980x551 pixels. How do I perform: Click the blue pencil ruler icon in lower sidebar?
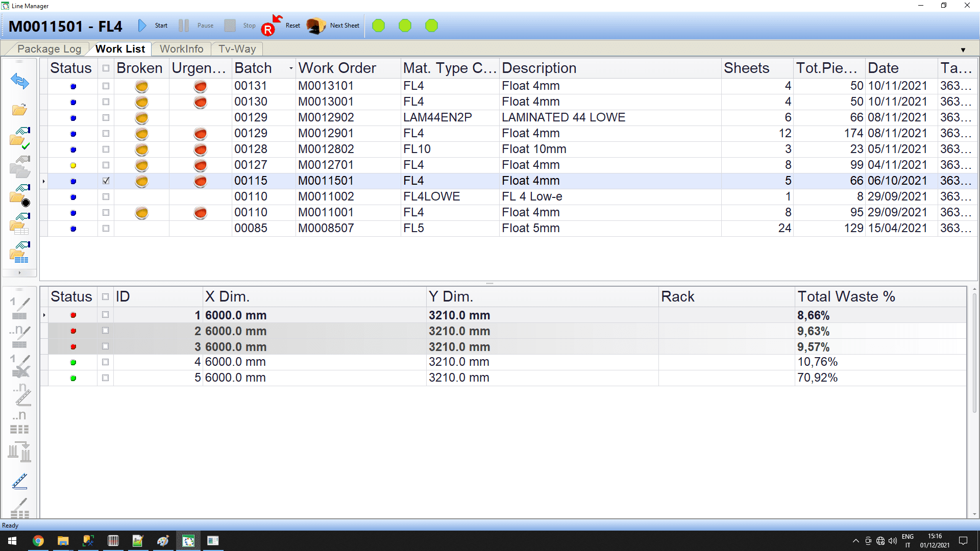point(20,481)
